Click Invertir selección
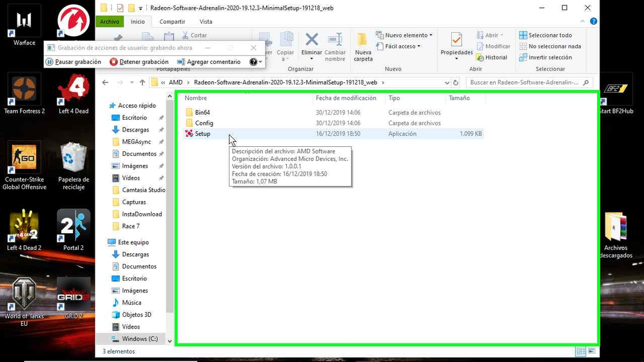The width and height of the screenshot is (644, 362). pyautogui.click(x=546, y=57)
